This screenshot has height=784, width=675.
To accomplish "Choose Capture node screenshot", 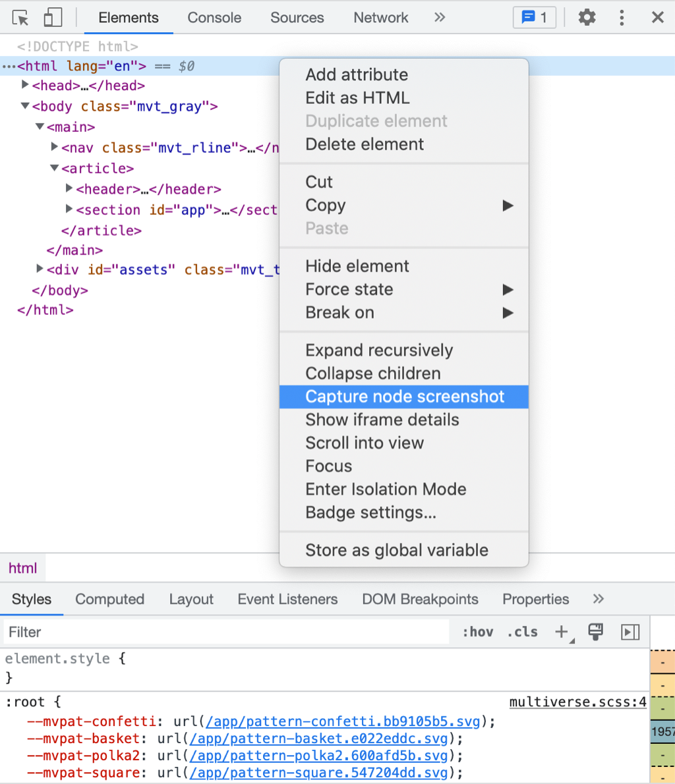I will coord(404,397).
